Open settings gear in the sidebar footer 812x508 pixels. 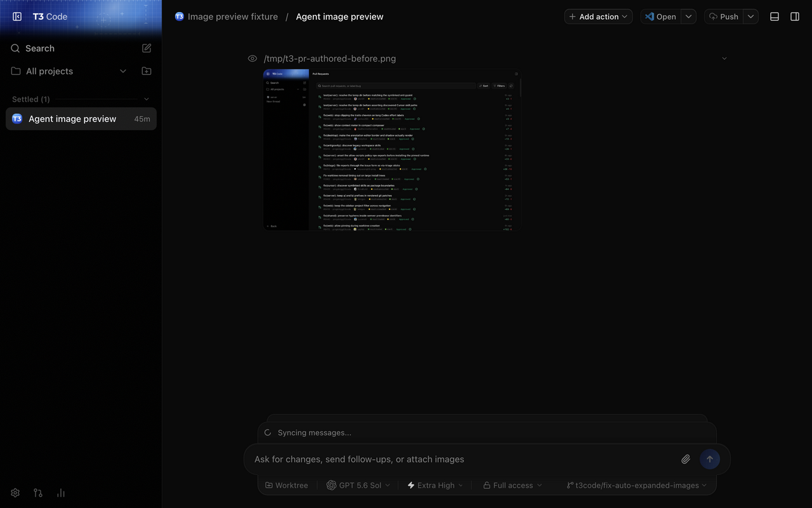tap(15, 493)
